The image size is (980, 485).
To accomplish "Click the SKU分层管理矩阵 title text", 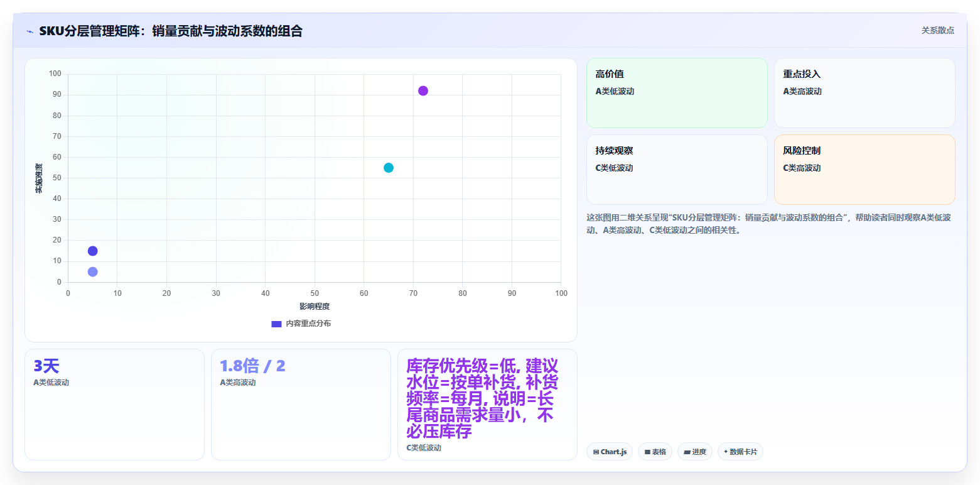I will (171, 31).
